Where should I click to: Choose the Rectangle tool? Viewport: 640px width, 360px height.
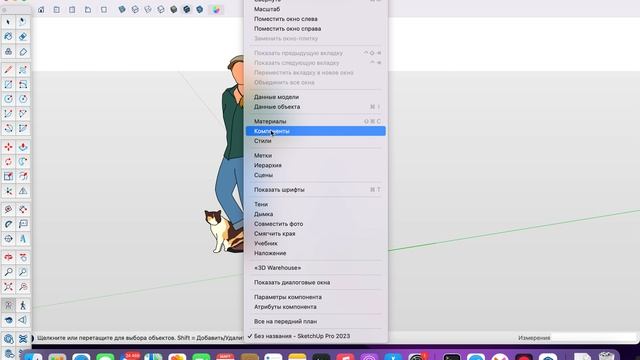click(x=8, y=84)
